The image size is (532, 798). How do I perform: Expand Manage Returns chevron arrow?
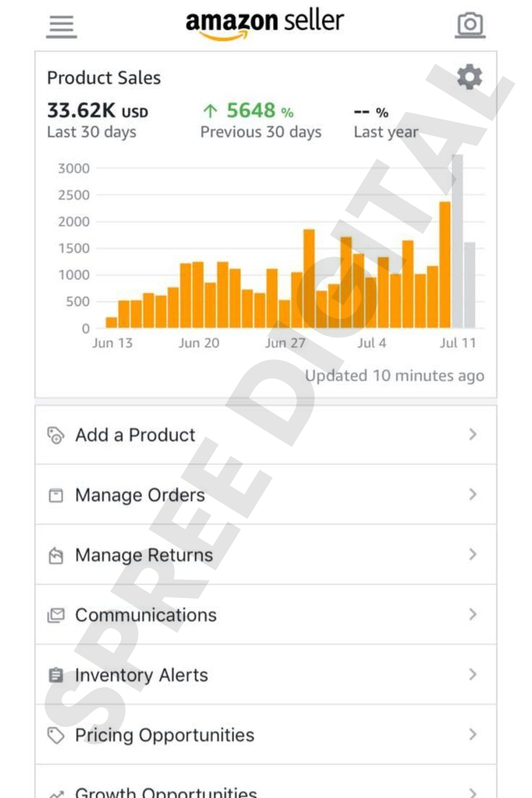(473, 554)
